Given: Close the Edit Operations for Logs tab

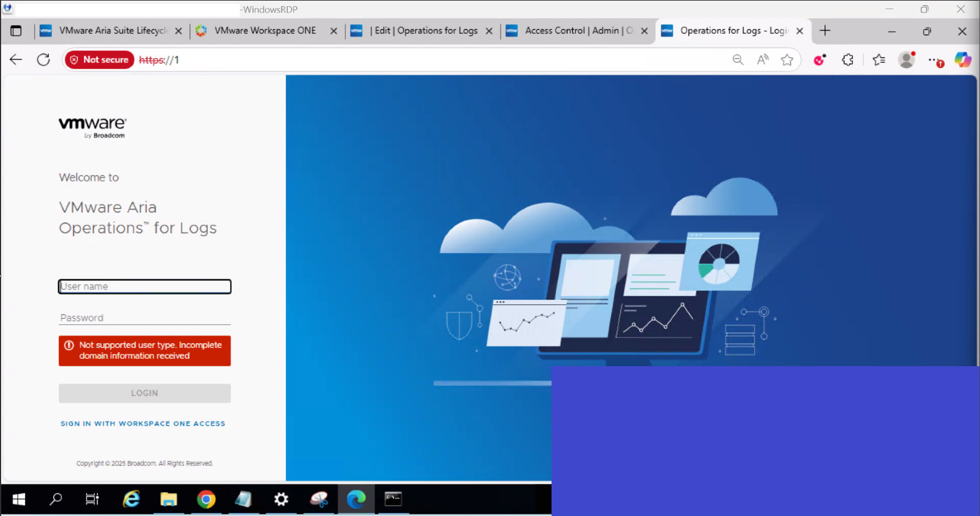Looking at the screenshot, I should (489, 31).
